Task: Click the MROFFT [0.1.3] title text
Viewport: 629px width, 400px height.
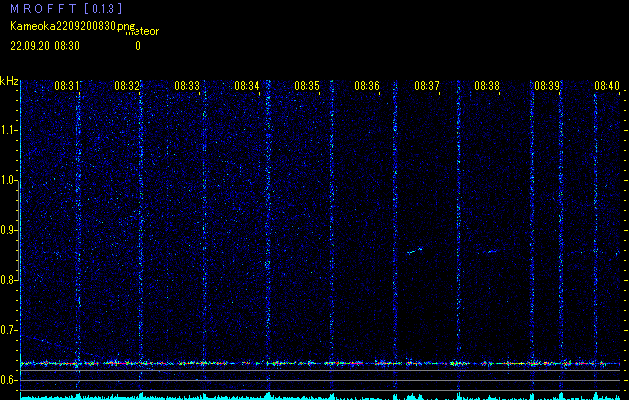Action: 66,8
